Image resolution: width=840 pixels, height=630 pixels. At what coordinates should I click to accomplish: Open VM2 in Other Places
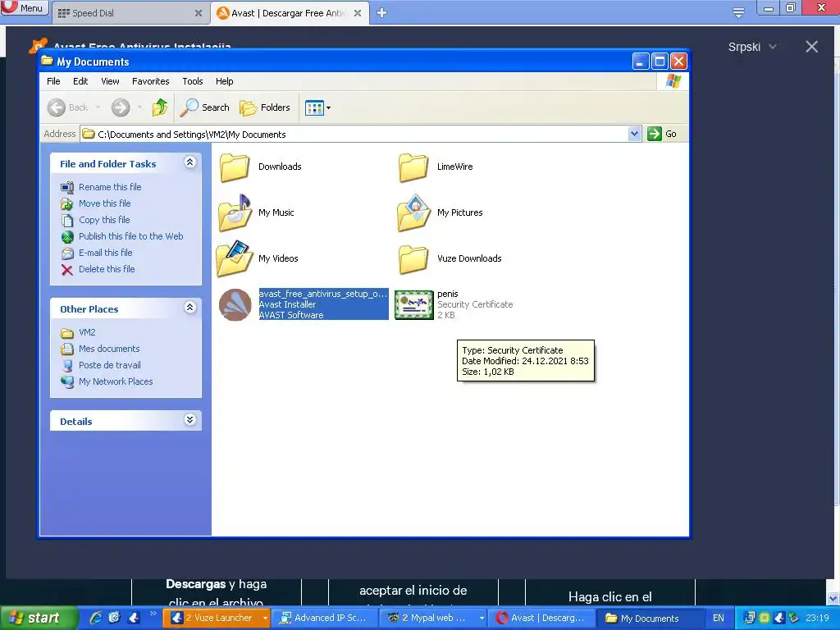click(87, 332)
